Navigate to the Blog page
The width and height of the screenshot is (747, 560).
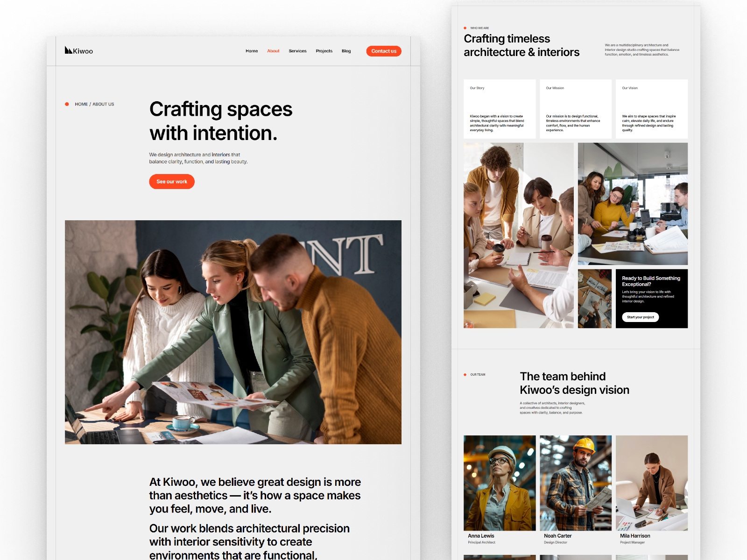(346, 51)
